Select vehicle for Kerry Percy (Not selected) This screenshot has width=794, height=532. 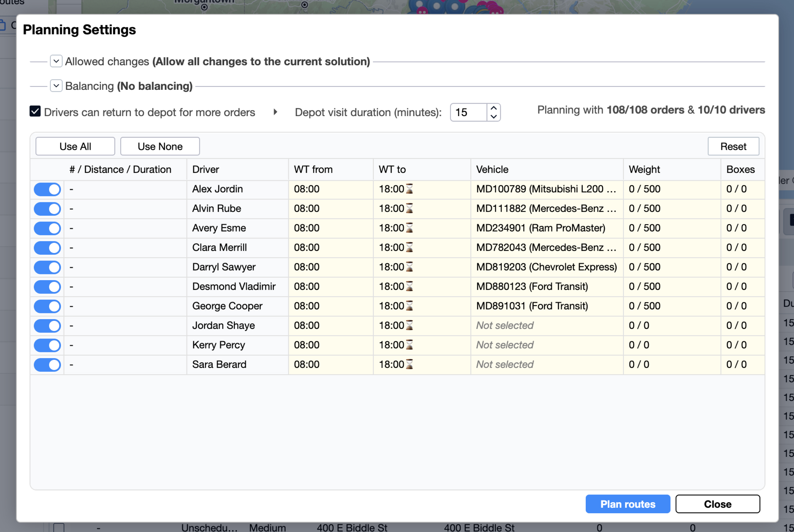[547, 345]
